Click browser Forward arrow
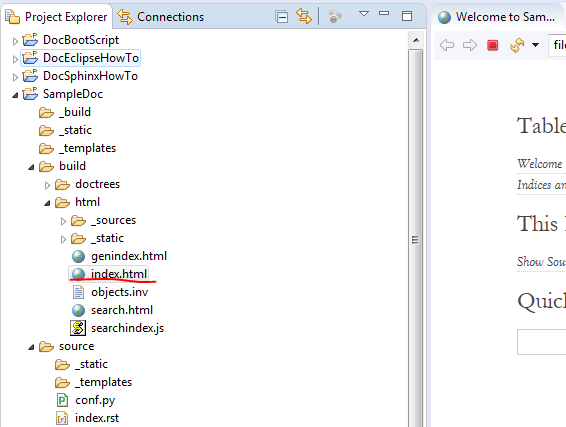 point(470,45)
